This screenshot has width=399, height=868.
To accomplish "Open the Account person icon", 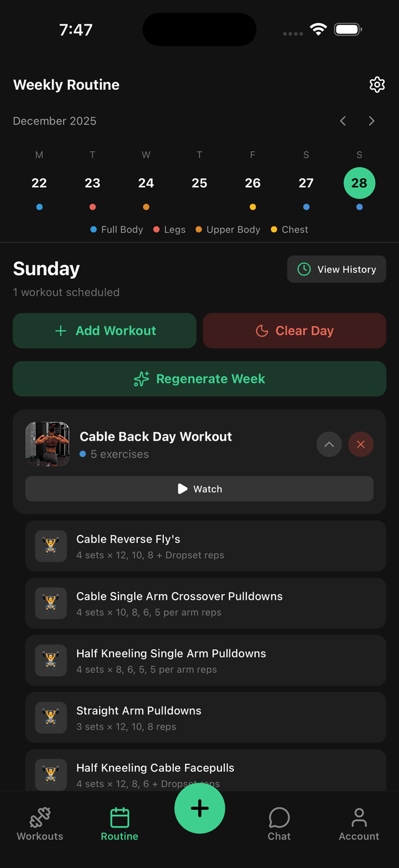I will click(359, 816).
